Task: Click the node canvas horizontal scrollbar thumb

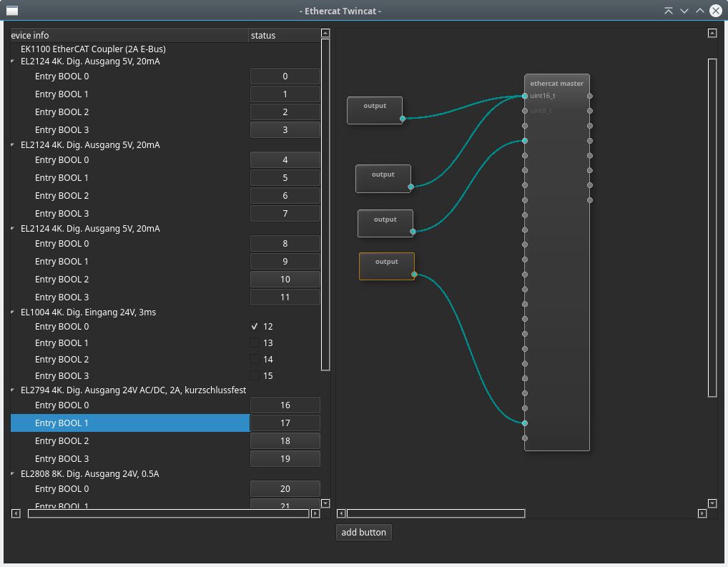Action: coord(436,513)
